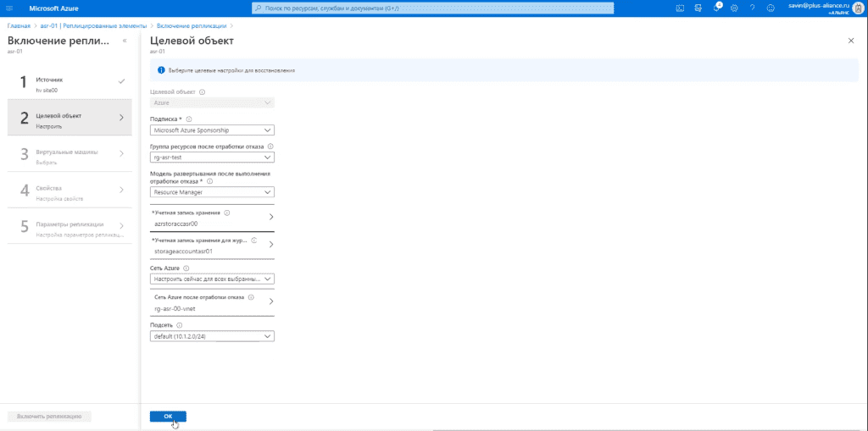This screenshot has height=431, width=868.
Task: Expand the Подписка dropdown
Action: [x=212, y=130]
